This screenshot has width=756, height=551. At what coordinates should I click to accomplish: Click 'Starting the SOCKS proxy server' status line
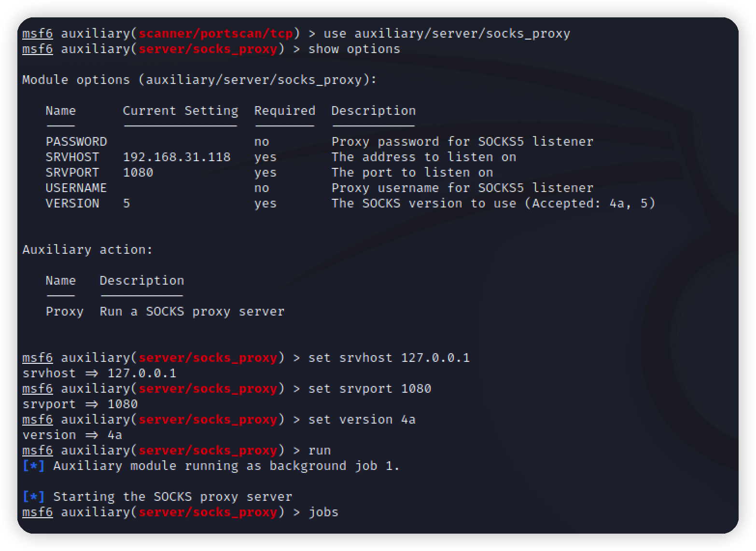pyautogui.click(x=173, y=497)
